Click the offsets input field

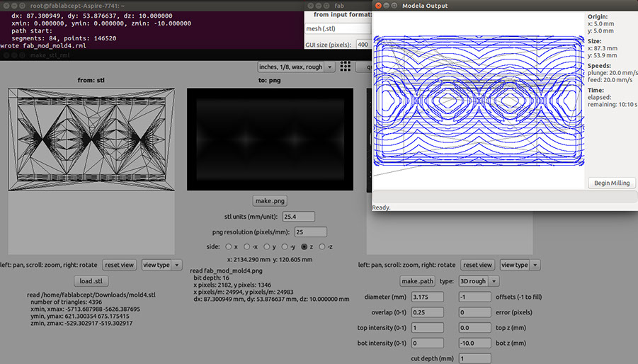click(474, 297)
